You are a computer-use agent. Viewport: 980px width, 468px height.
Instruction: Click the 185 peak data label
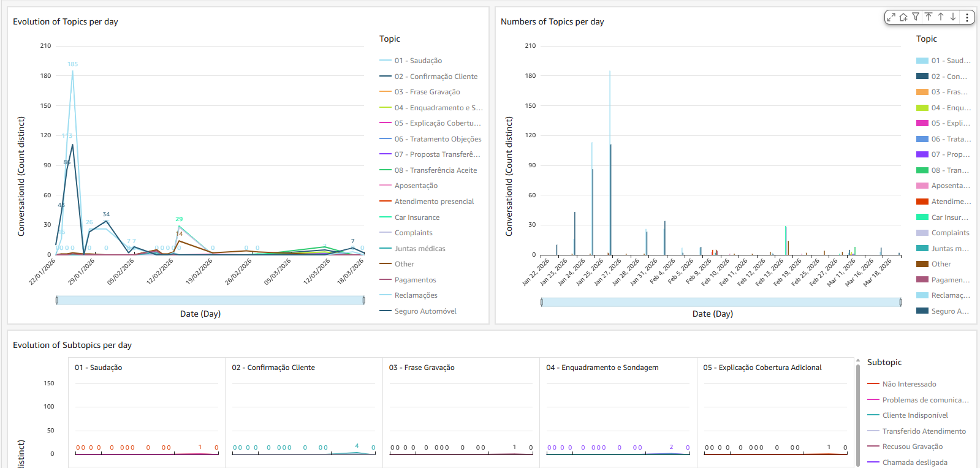click(72, 64)
